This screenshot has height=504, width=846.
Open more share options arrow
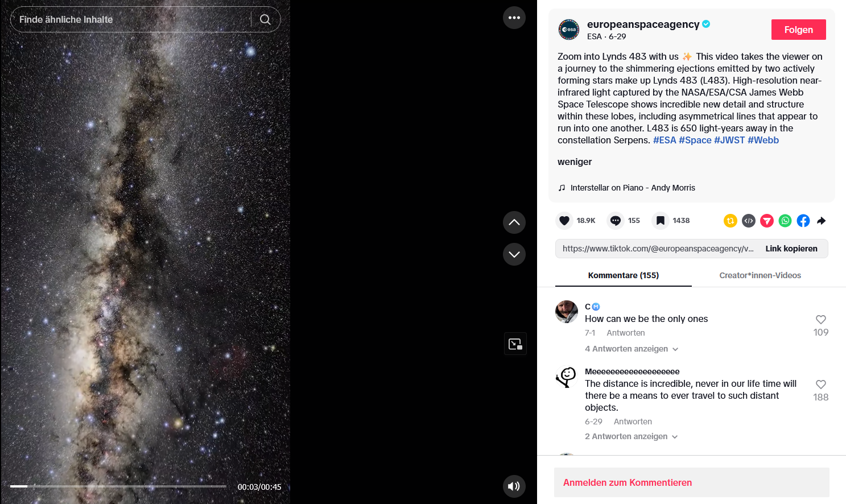point(822,221)
